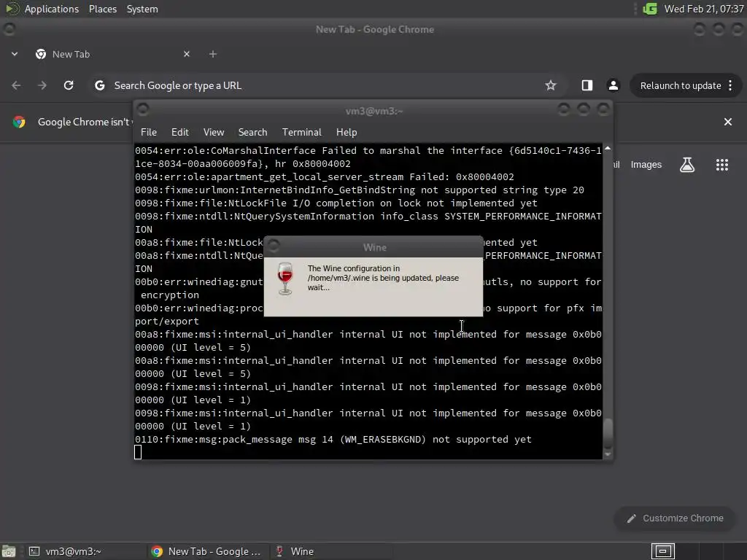Open the Google apps grid
The height and width of the screenshot is (560, 747).
point(721,165)
